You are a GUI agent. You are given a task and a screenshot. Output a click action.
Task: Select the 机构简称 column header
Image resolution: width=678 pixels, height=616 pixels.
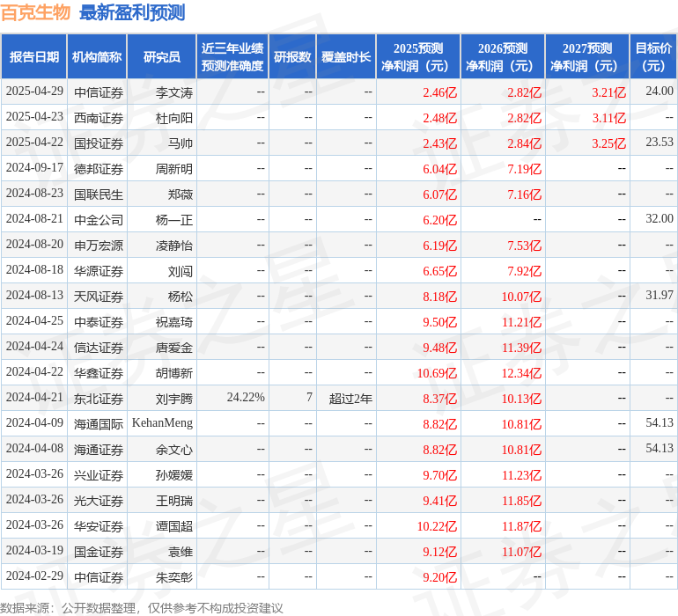97,56
